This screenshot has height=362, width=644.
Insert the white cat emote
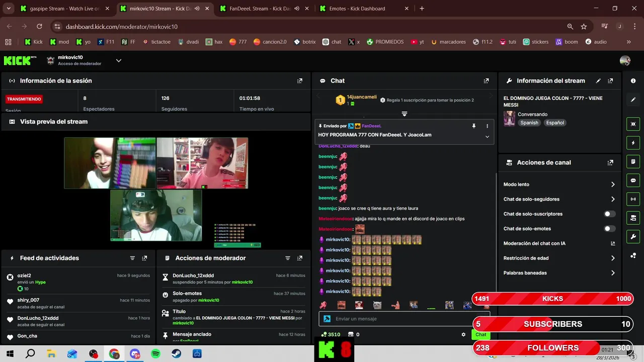click(x=377, y=305)
